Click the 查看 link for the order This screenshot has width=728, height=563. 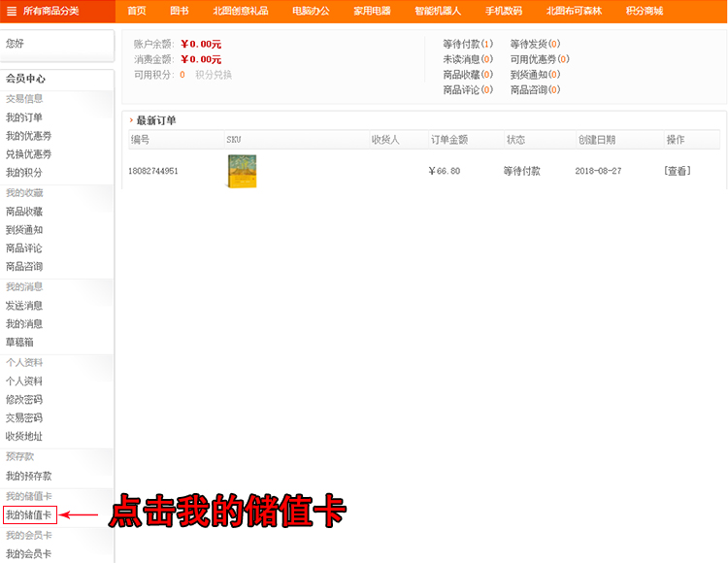(678, 171)
